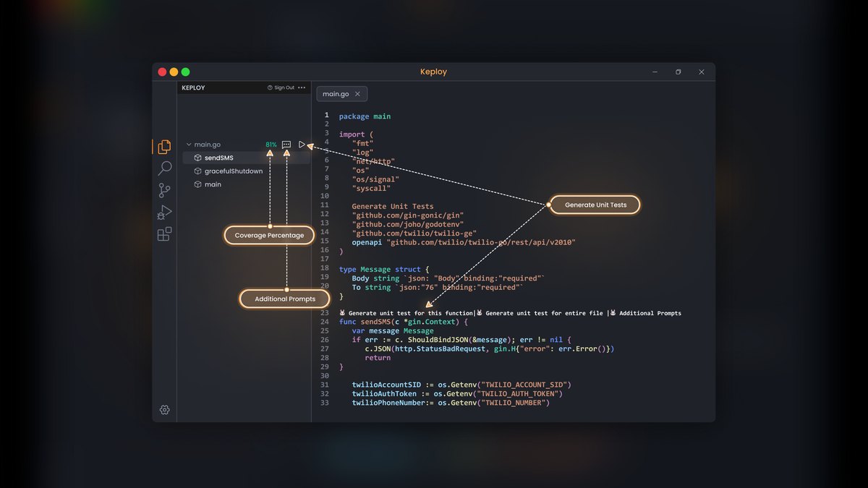
Task: Open the Run and Debug icon
Action: click(x=164, y=212)
